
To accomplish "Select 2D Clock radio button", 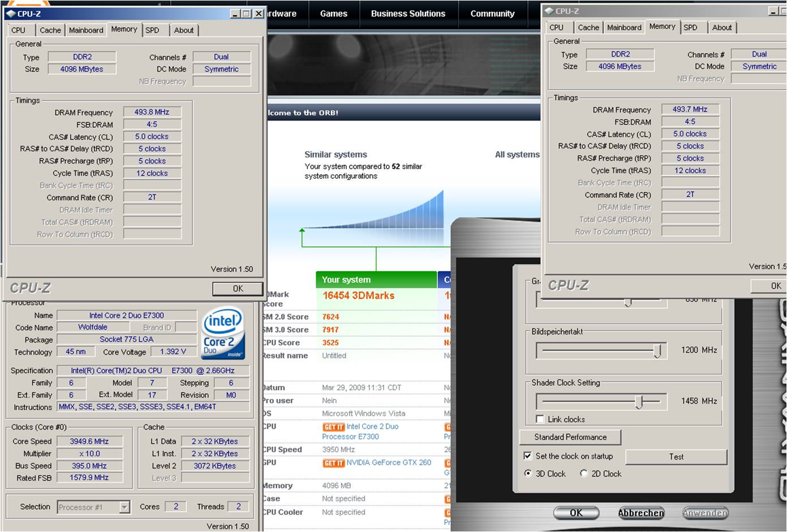I will (584, 474).
